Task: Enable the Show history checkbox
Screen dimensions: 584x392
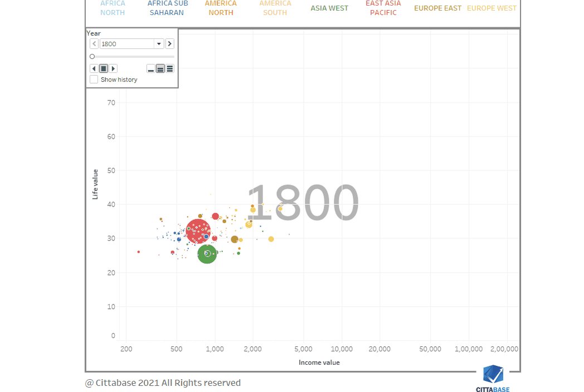Action: point(94,79)
